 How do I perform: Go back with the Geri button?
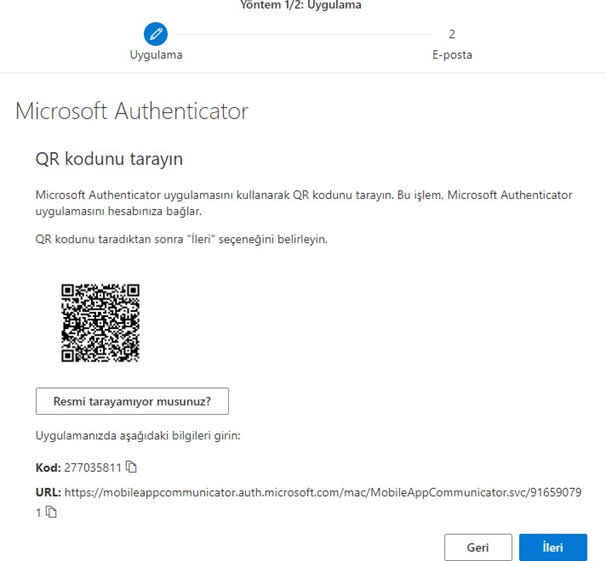click(x=478, y=547)
